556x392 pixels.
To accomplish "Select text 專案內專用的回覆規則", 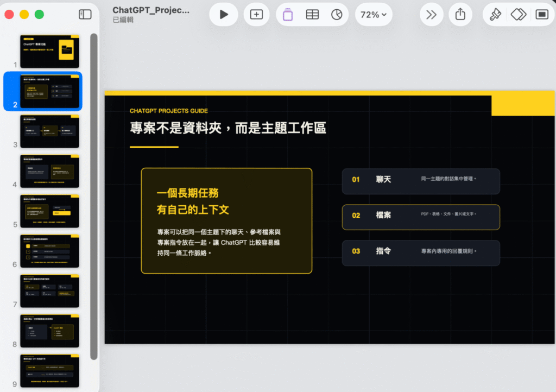I will pos(448,251).
